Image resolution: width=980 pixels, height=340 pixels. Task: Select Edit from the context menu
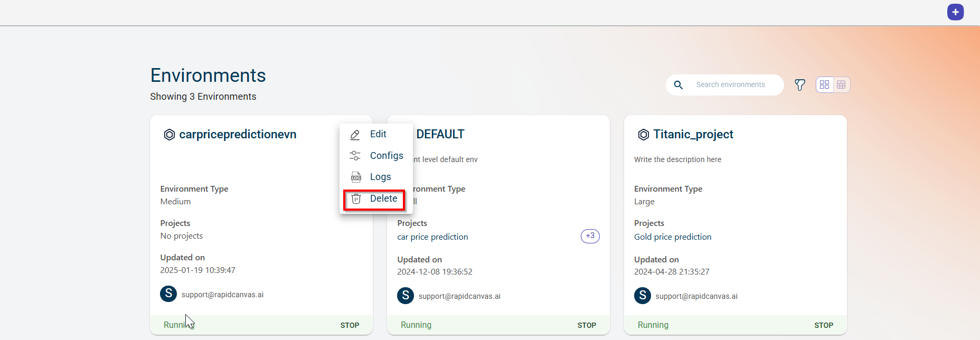click(377, 135)
